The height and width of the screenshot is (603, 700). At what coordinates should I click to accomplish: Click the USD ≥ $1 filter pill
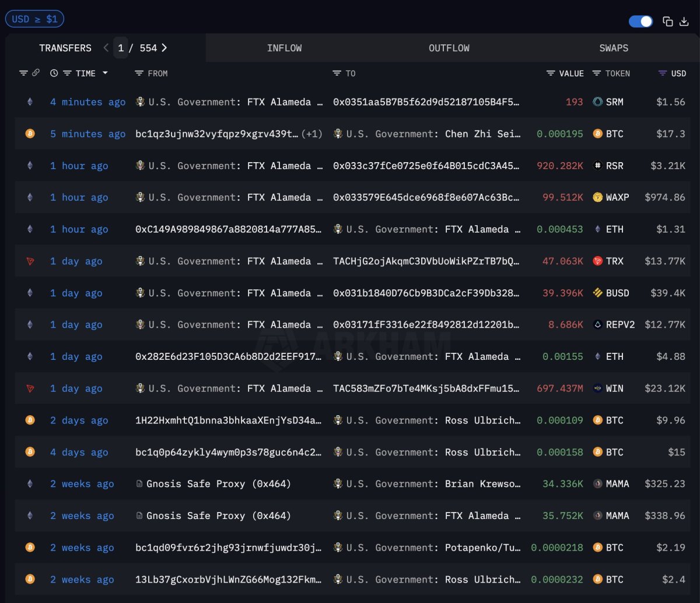point(34,18)
